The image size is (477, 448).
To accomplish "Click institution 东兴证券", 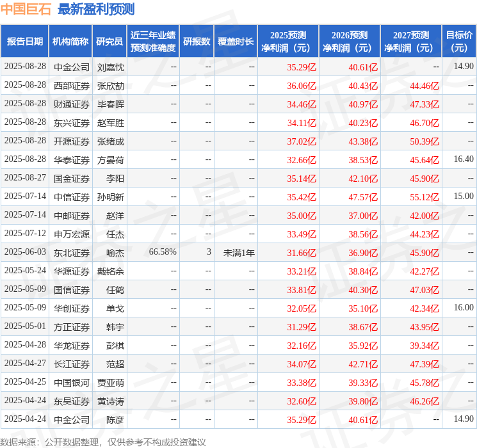I will tap(72, 123).
